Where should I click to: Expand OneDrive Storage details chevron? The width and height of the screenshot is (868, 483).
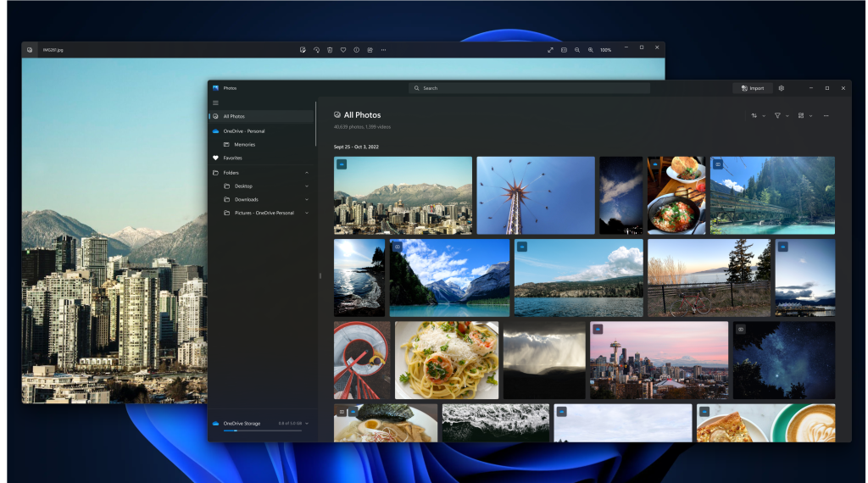(307, 423)
